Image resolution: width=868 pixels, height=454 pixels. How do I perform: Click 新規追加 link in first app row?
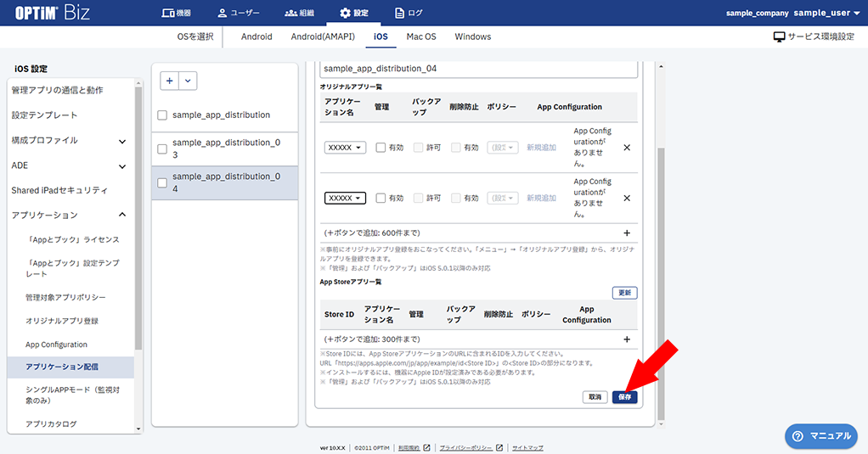coord(541,148)
